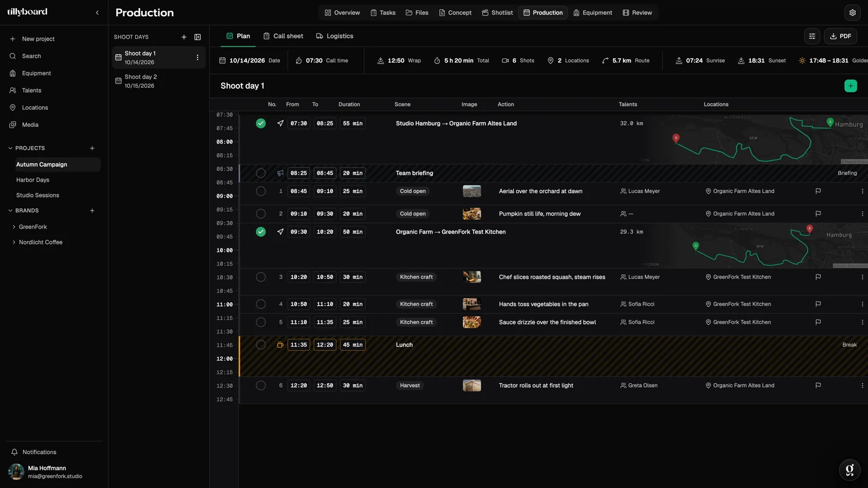The height and width of the screenshot is (488, 868).
Task: Switch to the Call sheet tab
Action: tap(283, 36)
